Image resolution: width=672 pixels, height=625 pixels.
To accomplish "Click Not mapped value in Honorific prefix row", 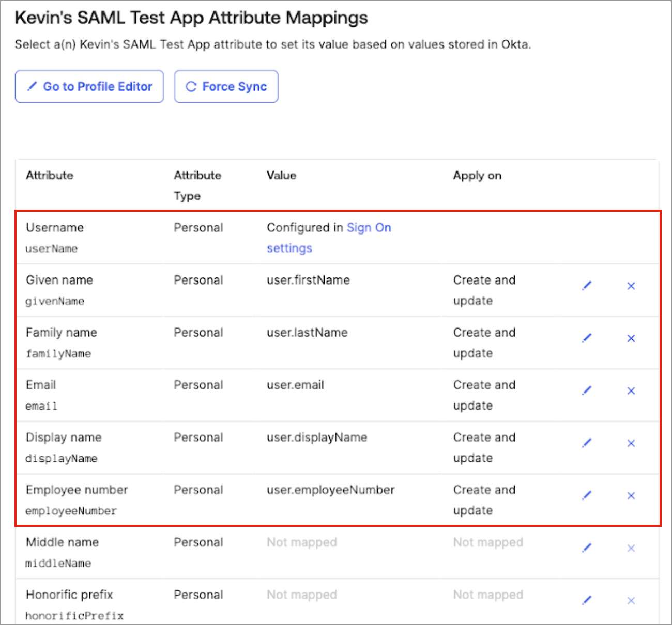I will coord(302,595).
